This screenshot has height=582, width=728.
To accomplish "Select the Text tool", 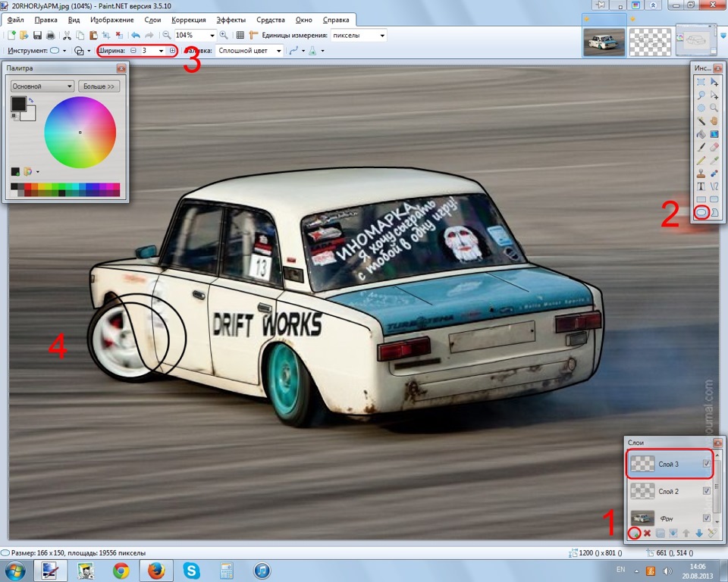I will click(701, 186).
